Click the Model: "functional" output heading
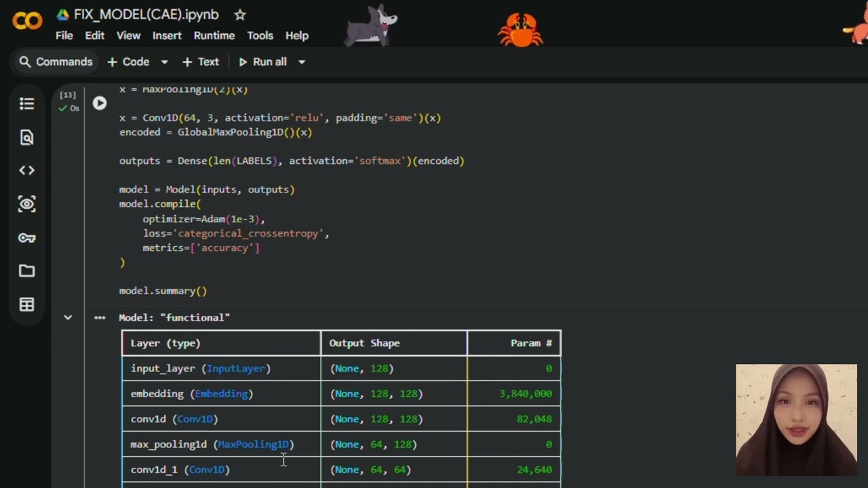The width and height of the screenshot is (868, 488). coord(174,317)
